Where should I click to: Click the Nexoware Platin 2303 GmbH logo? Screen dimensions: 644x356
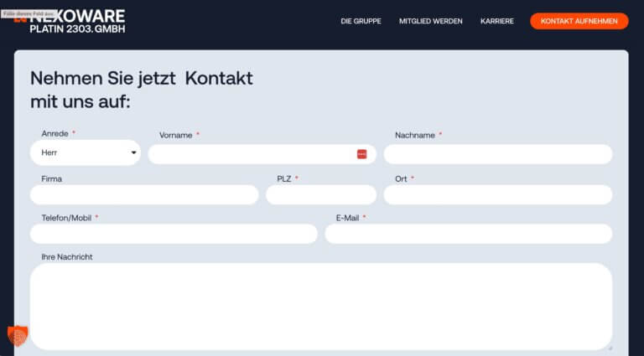pyautogui.click(x=70, y=21)
